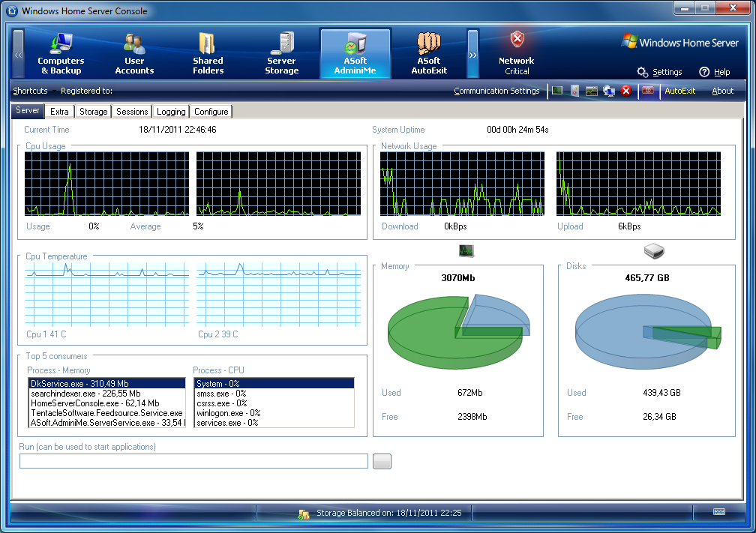This screenshot has width=756, height=533.
Task: Open the Shared Folders section
Action: pyautogui.click(x=208, y=53)
